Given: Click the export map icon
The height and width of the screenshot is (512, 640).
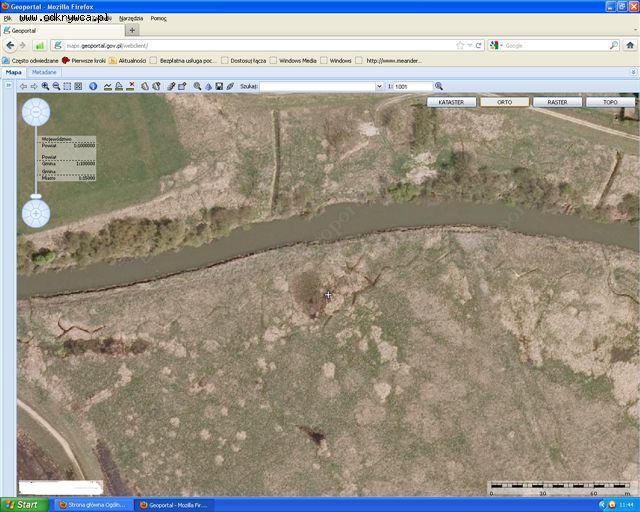Looking at the screenshot, I should click(x=182, y=86).
